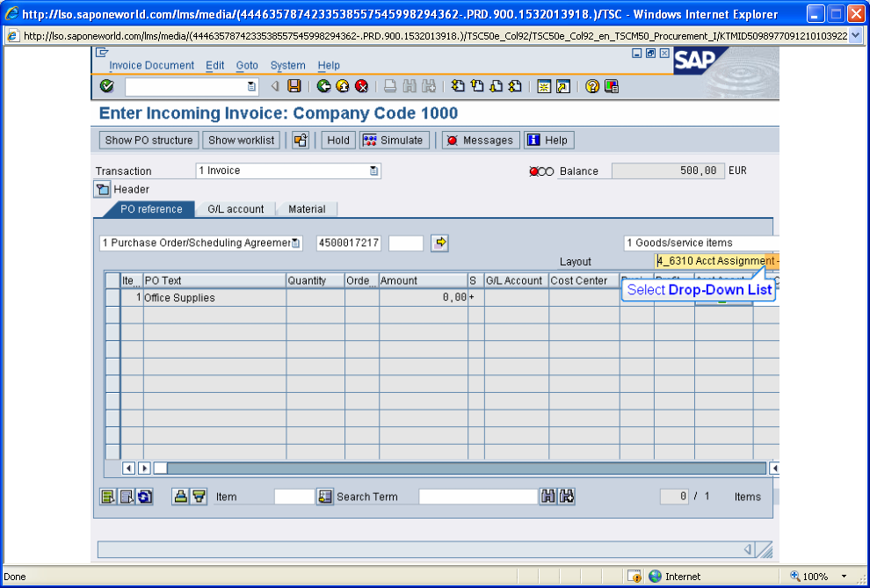Click the Office Supplies PO Text cell
This screenshot has width=870, height=588.
tap(214, 298)
